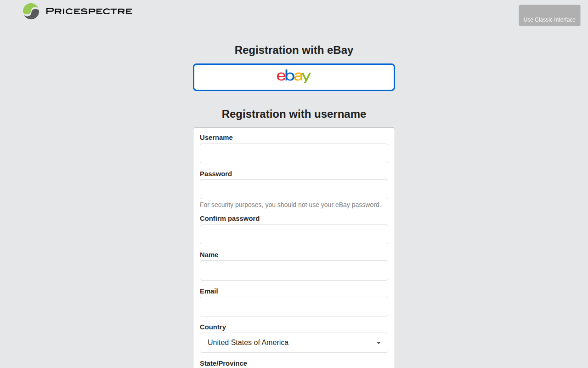The height and width of the screenshot is (368, 588).
Task: Open the Country dropdown arrow
Action: click(x=379, y=342)
